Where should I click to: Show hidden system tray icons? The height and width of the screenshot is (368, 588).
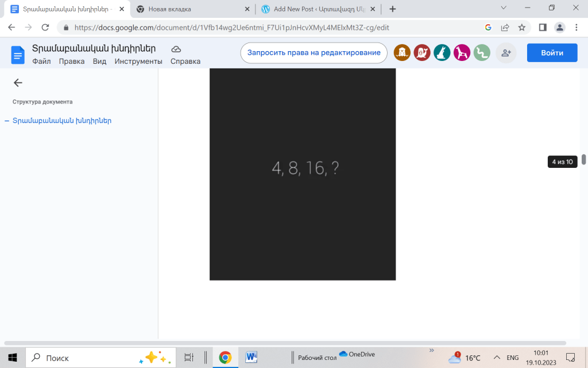[x=496, y=358]
